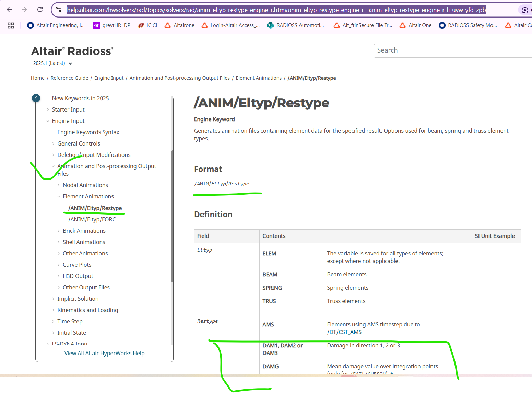Collapse Element Animations chevron
Viewport: 532px width, 393px height.
tap(59, 196)
